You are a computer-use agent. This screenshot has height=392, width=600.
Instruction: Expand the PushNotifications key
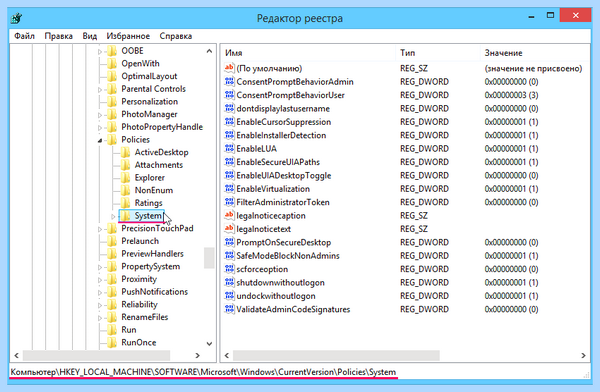[100, 292]
